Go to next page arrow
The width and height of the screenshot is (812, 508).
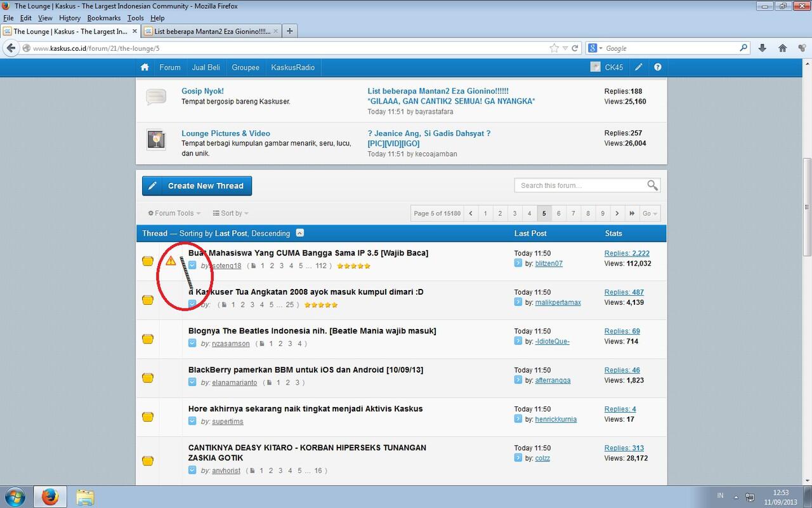point(617,213)
